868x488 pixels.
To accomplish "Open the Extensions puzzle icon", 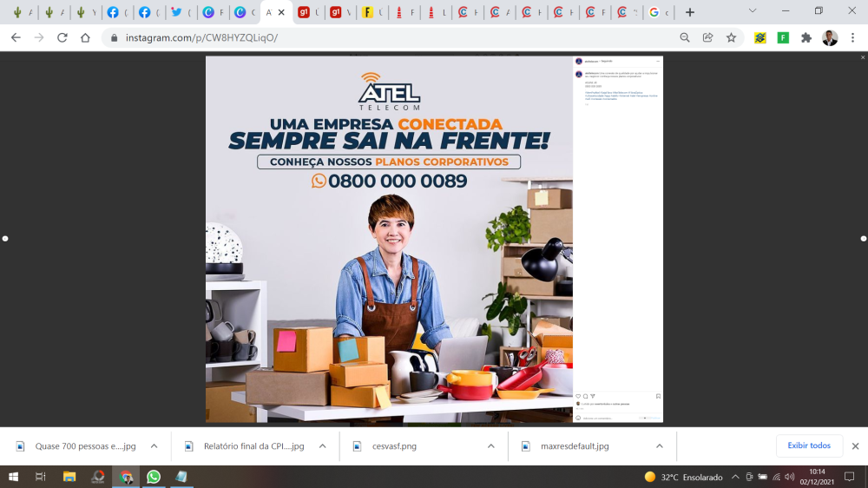I will coord(806,37).
